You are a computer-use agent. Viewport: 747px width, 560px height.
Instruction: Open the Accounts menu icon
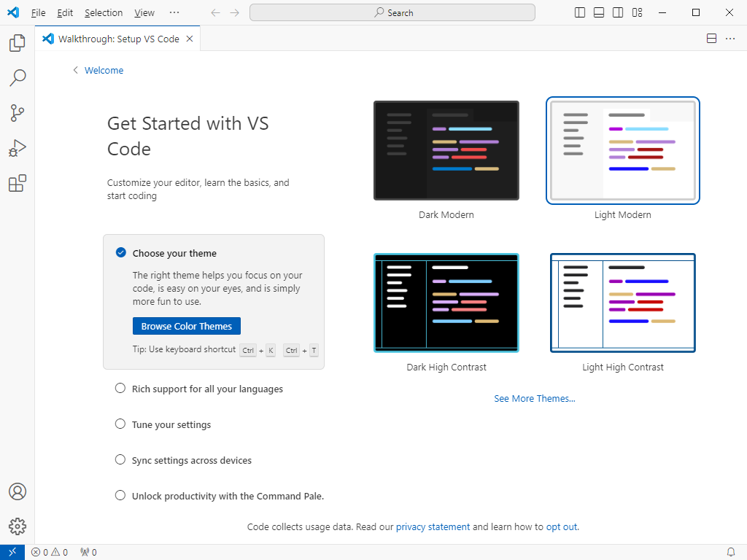click(18, 491)
